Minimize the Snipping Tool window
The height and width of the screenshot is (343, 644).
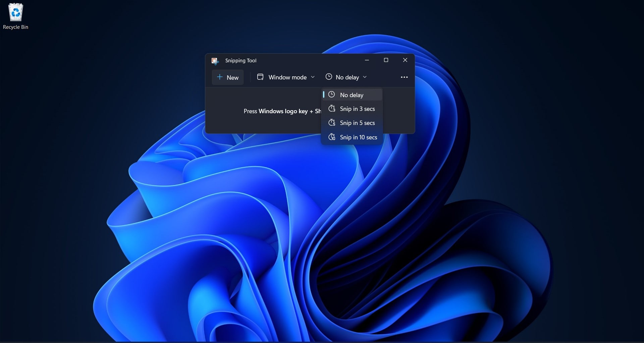367,60
